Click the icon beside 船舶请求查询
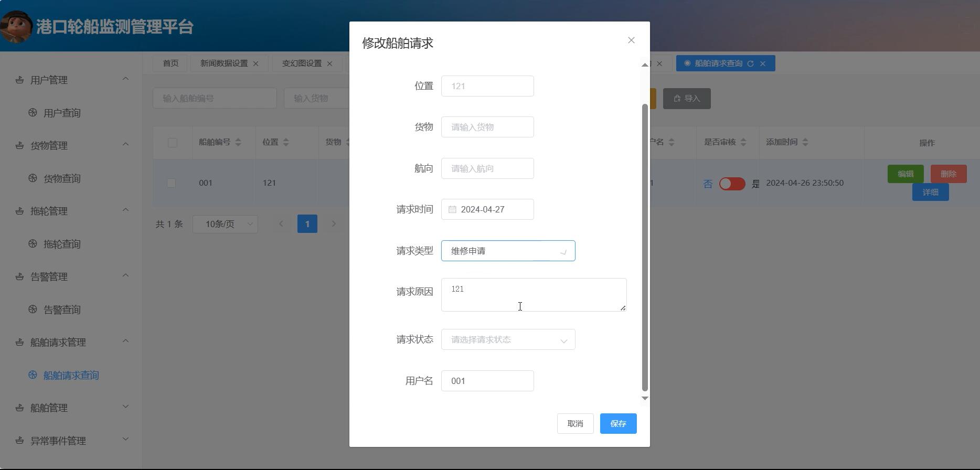The height and width of the screenshot is (470, 980). point(33,375)
